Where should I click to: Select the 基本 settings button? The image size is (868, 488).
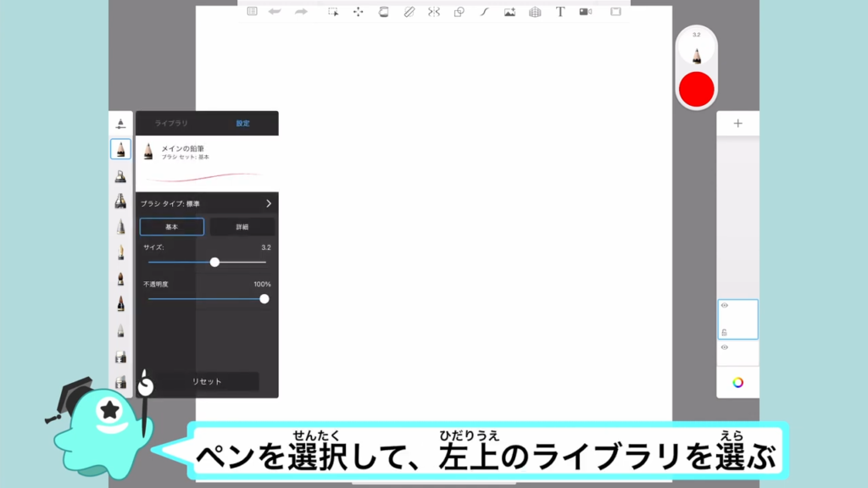click(x=172, y=227)
